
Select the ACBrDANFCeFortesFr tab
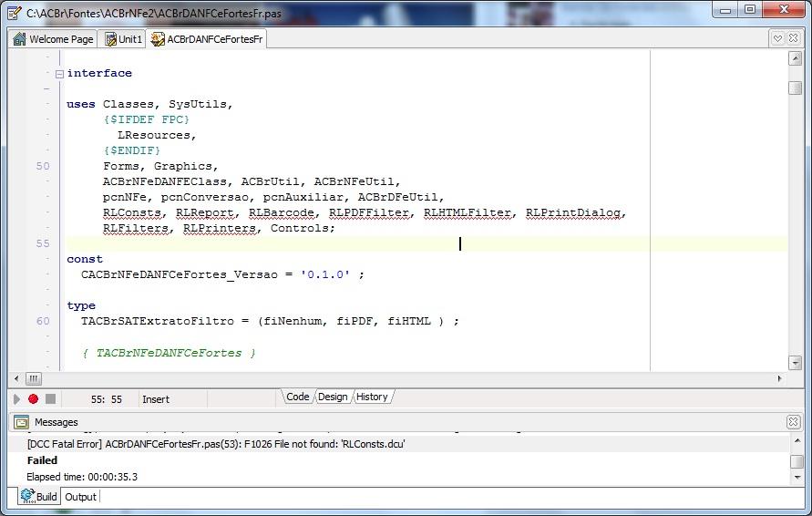[x=207, y=39]
